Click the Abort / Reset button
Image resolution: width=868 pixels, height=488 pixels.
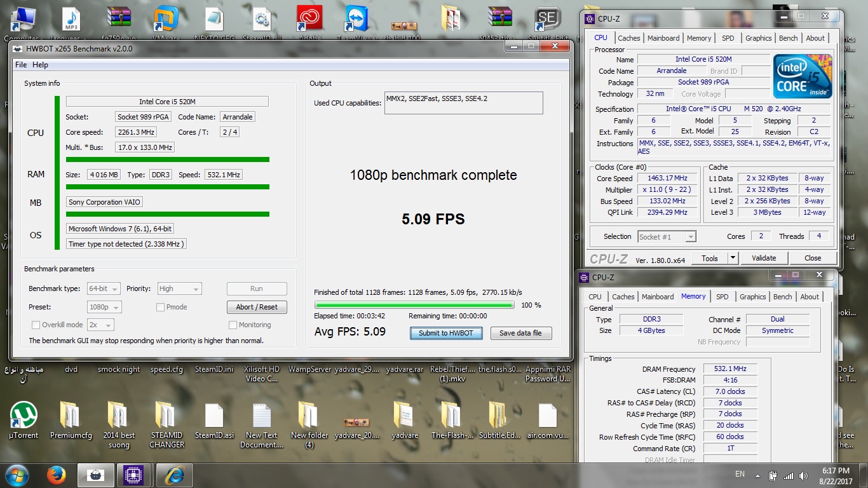click(x=257, y=307)
